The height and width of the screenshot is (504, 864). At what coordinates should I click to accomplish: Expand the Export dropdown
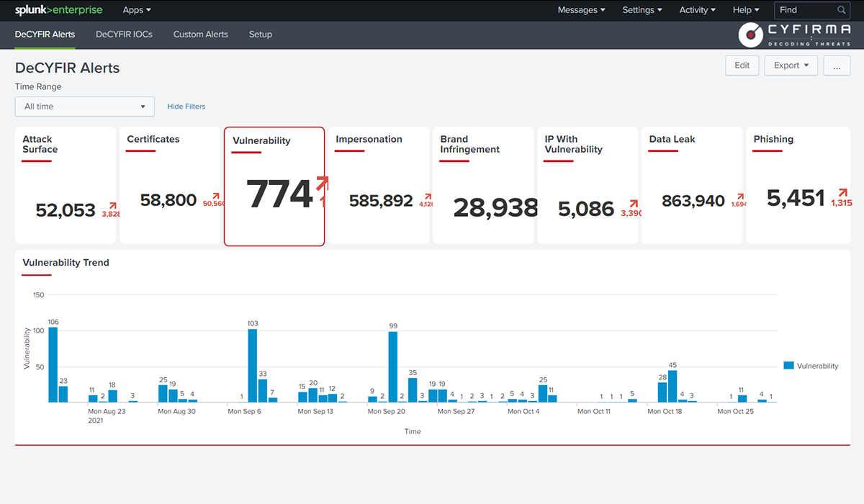791,65
